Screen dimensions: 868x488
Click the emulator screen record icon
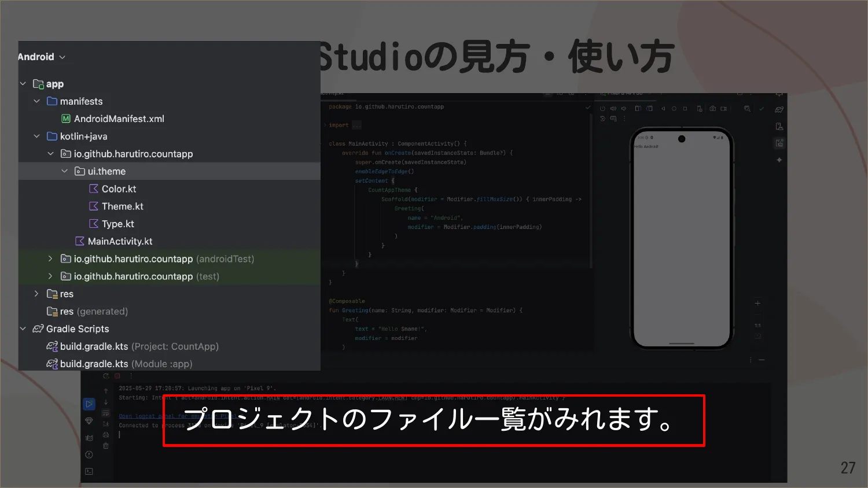pyautogui.click(x=723, y=109)
